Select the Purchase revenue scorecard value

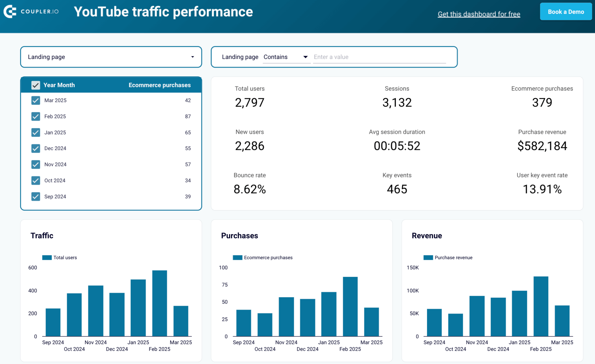[x=542, y=146]
